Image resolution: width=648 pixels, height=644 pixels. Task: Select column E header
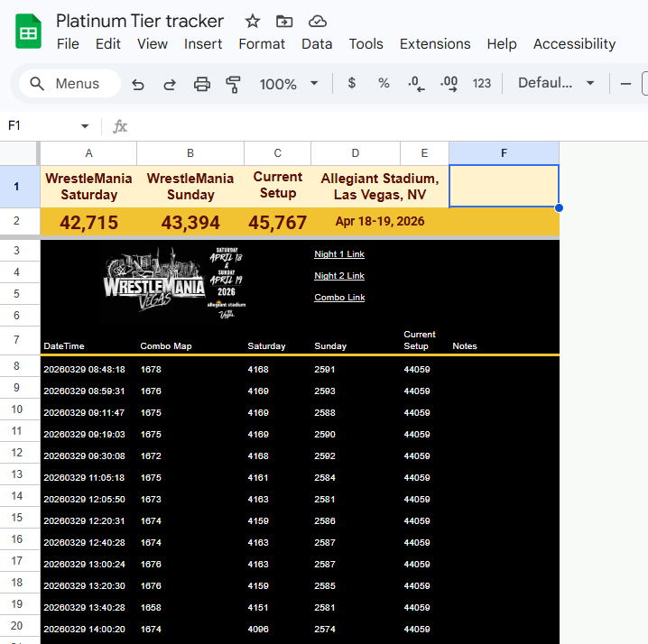[x=424, y=153]
